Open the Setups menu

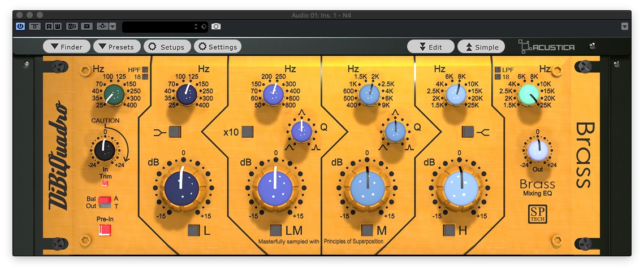167,47
